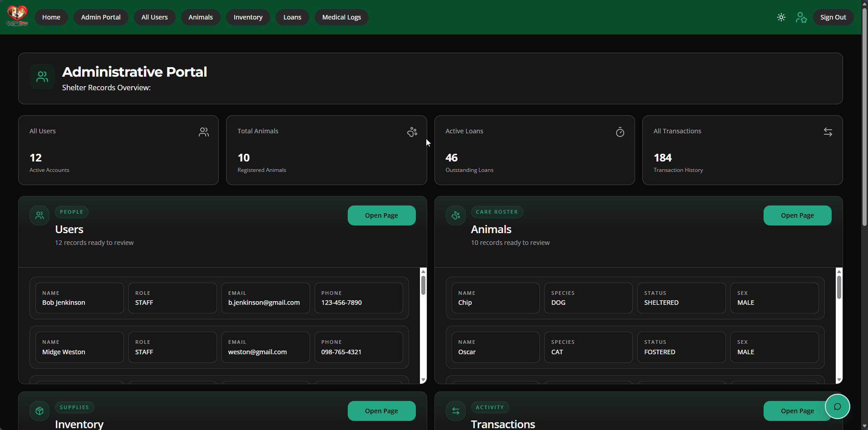The image size is (868, 430).
Task: Click Oscar's MALE sex value
Action: coord(746,352)
